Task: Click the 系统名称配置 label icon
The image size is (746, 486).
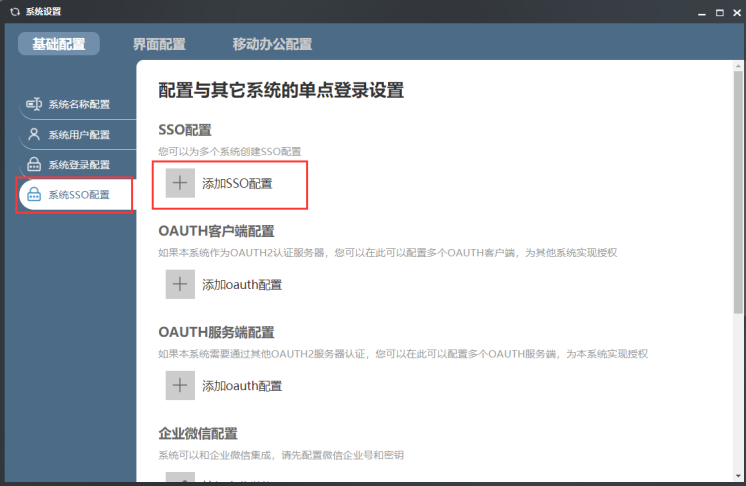Action: click(34, 104)
